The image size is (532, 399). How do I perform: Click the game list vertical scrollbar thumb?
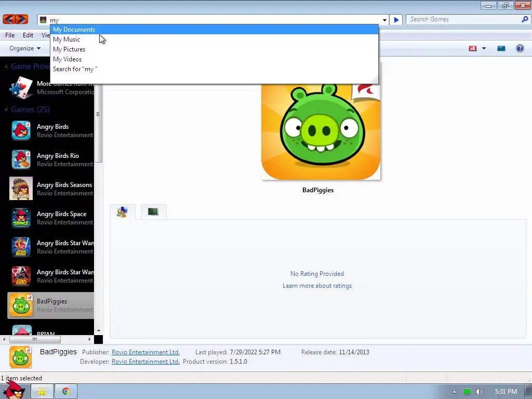(98, 114)
